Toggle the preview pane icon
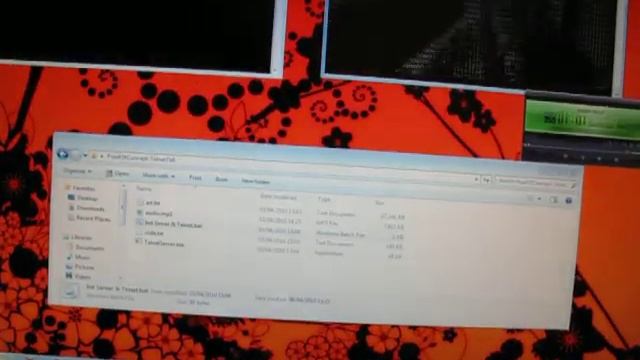The image size is (640, 360). pos(553,200)
